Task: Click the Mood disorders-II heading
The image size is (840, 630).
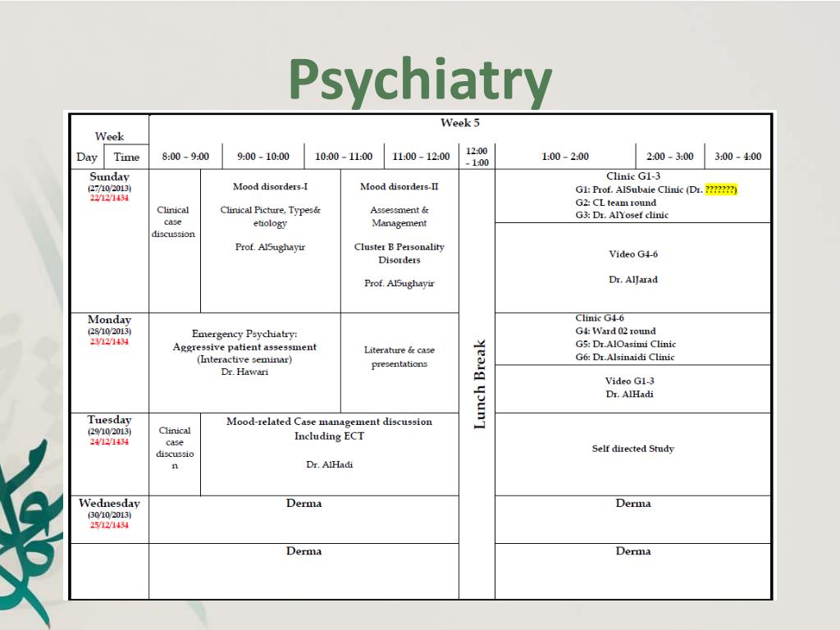Action: [399, 186]
